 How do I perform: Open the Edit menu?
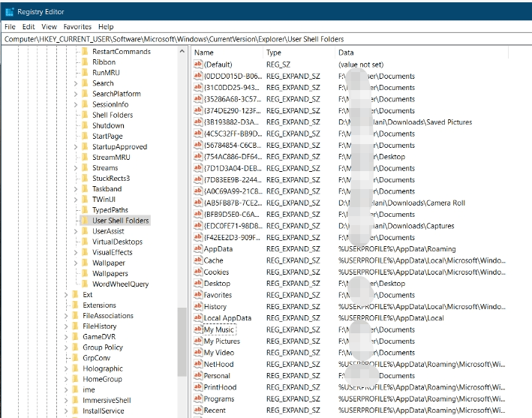(29, 26)
